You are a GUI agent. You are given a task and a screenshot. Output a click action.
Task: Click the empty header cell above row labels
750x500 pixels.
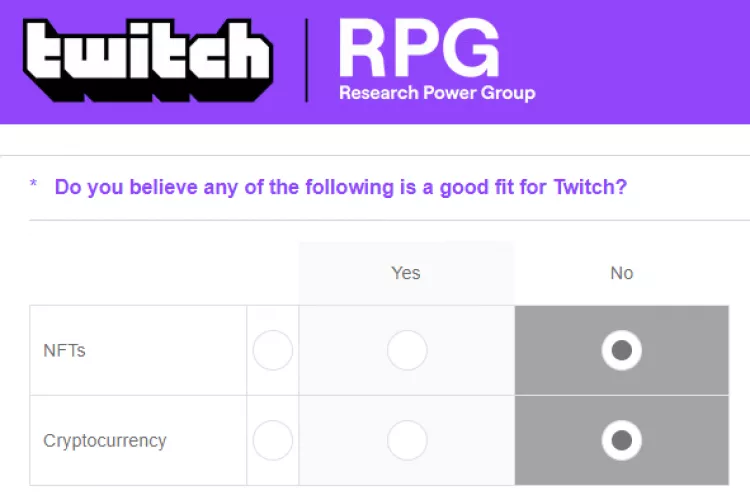[138, 273]
